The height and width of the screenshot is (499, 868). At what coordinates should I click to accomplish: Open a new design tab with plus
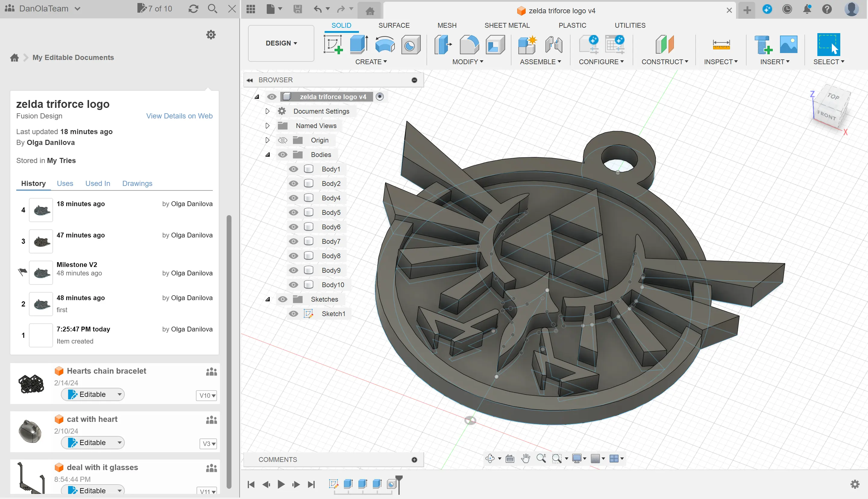tap(747, 10)
